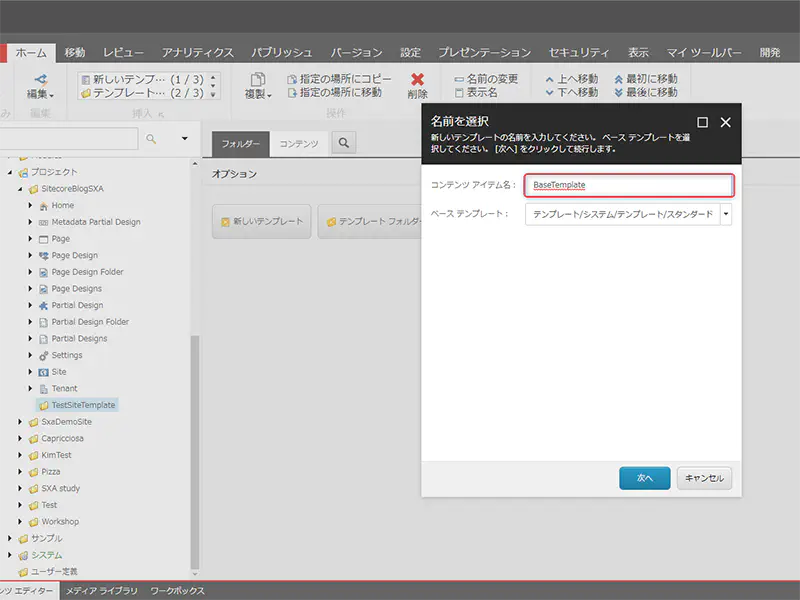Click the Page Design icon in tree

[x=43, y=256]
